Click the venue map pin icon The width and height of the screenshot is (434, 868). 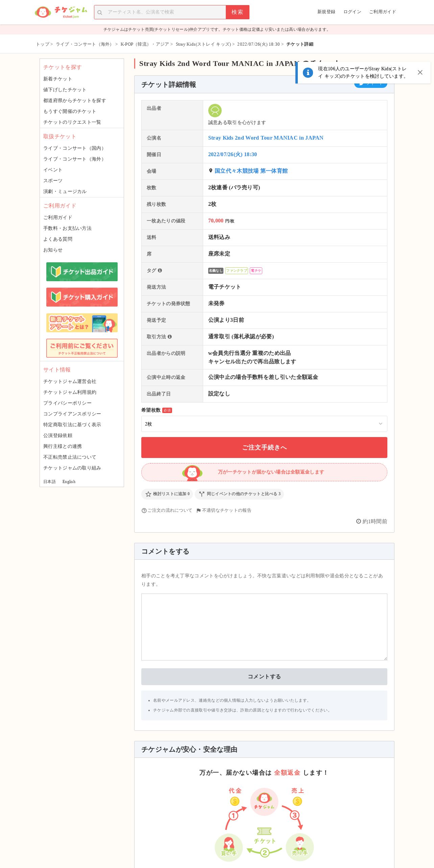click(211, 171)
